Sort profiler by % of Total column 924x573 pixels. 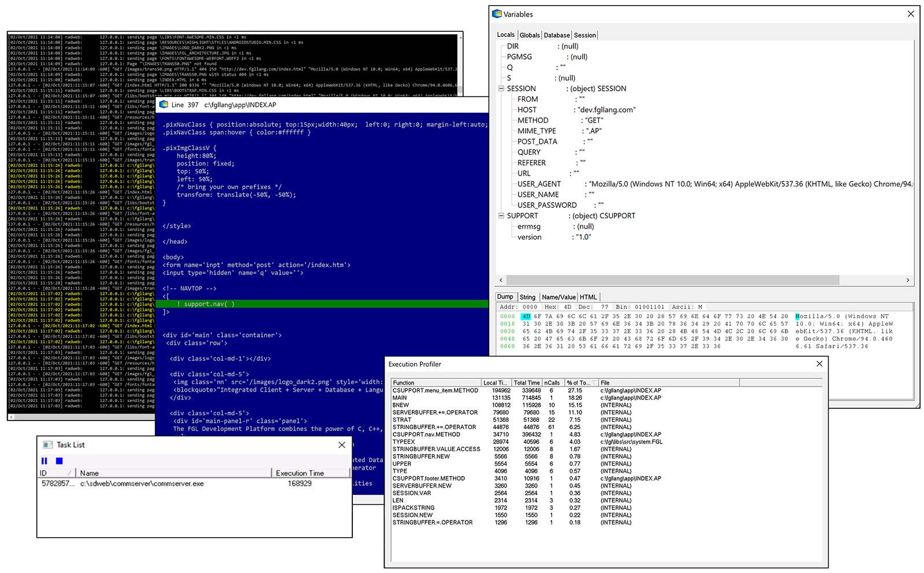pyautogui.click(x=582, y=382)
